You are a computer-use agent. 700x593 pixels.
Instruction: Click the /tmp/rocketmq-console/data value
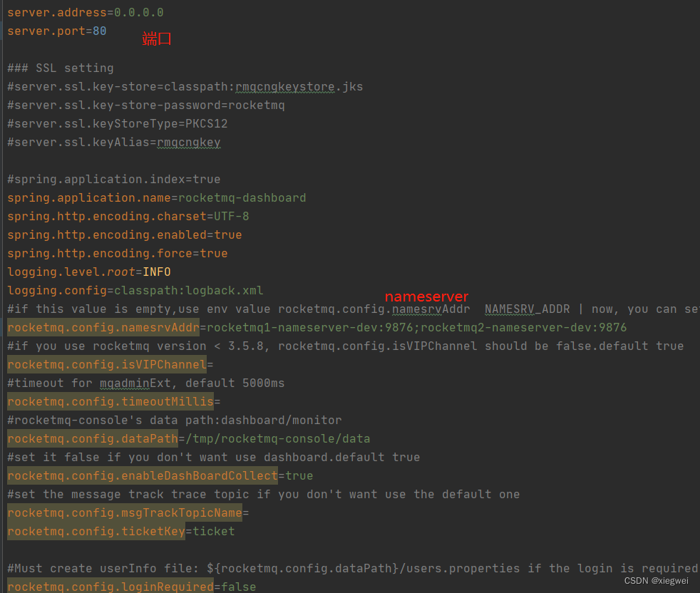tap(278, 439)
